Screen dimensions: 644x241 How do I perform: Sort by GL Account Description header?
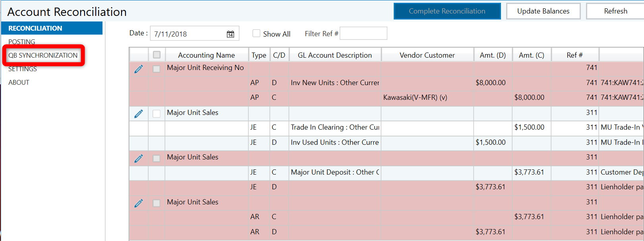tap(335, 55)
